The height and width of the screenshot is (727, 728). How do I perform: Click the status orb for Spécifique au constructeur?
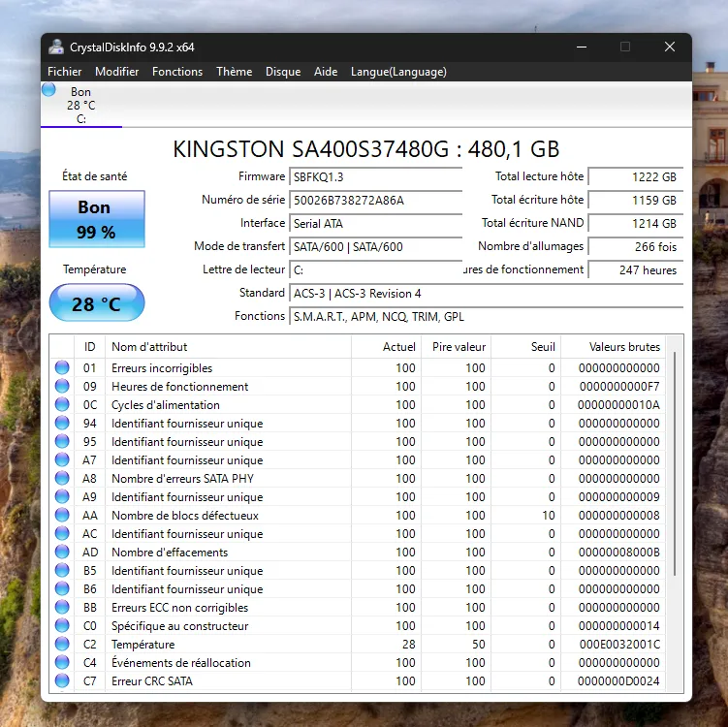[62, 625]
